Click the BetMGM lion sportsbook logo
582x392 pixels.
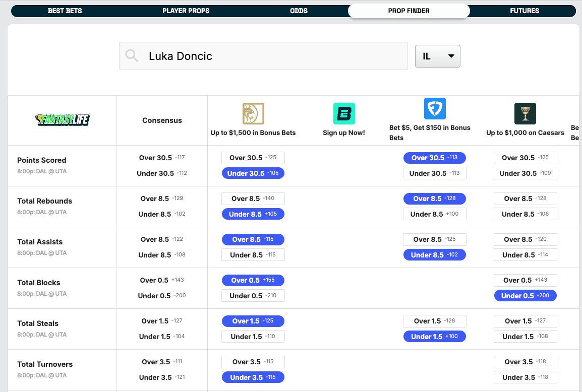click(x=253, y=114)
